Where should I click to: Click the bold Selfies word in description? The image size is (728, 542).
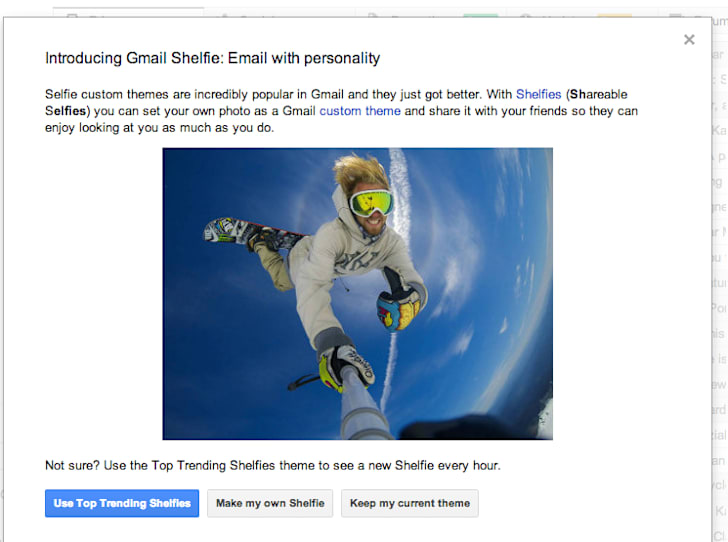[x=65, y=111]
